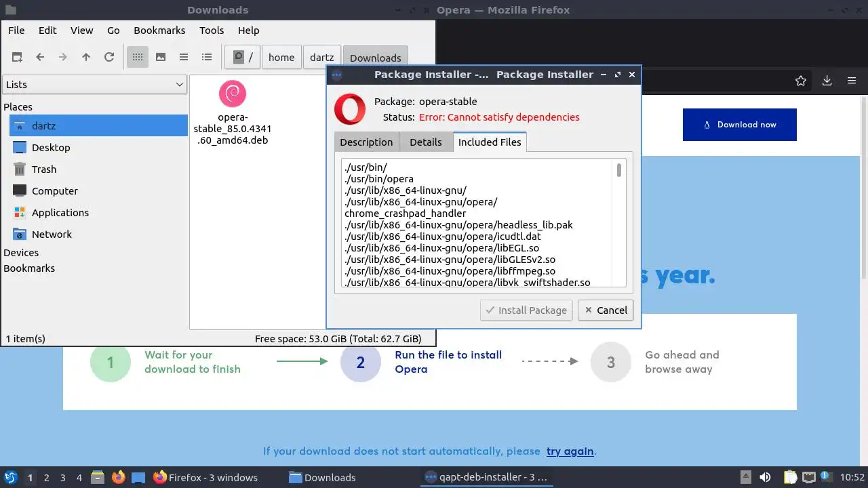
Task: Launch file manager from taskbar quick launch
Action: [97, 478]
